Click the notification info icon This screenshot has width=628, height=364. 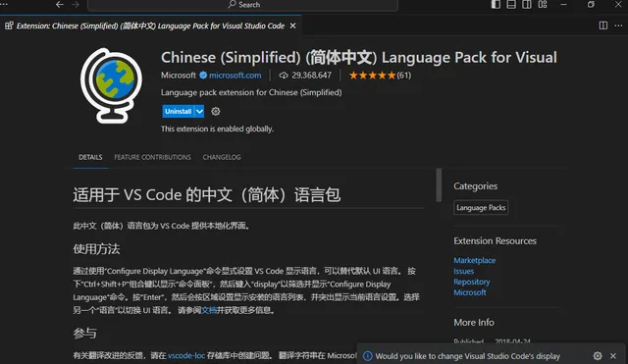(x=367, y=356)
